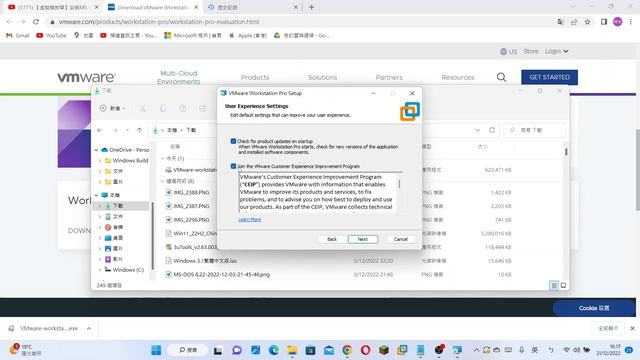This screenshot has height=360, width=640.
Task: Expand File Explorer address bar history dropdown
Action: [477, 130]
